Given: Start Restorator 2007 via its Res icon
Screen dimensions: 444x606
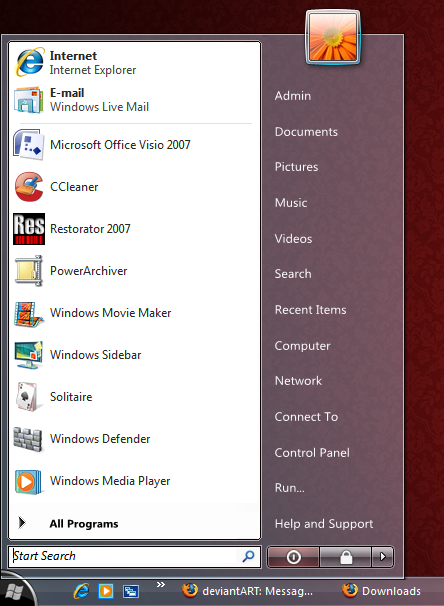Looking at the screenshot, I should (x=29, y=229).
